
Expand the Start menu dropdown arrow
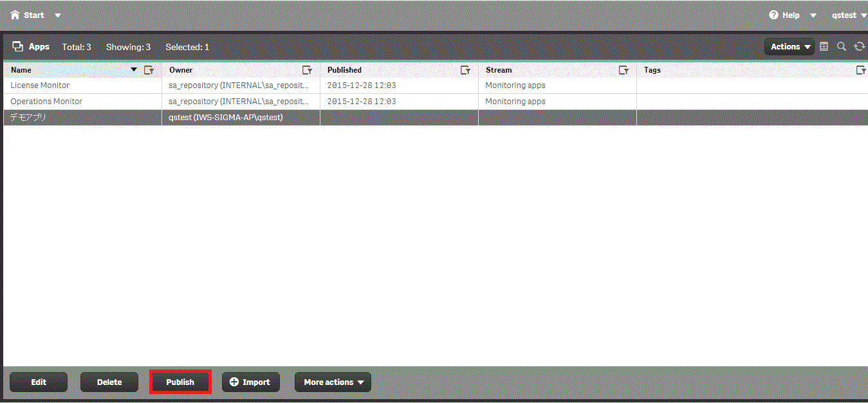[58, 15]
